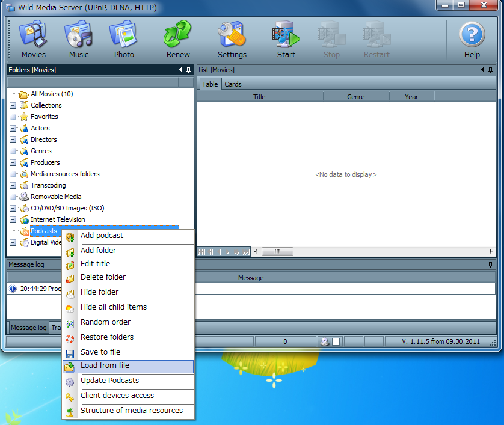Select All Movies (10) tree item
This screenshot has height=425, width=504.
point(52,94)
